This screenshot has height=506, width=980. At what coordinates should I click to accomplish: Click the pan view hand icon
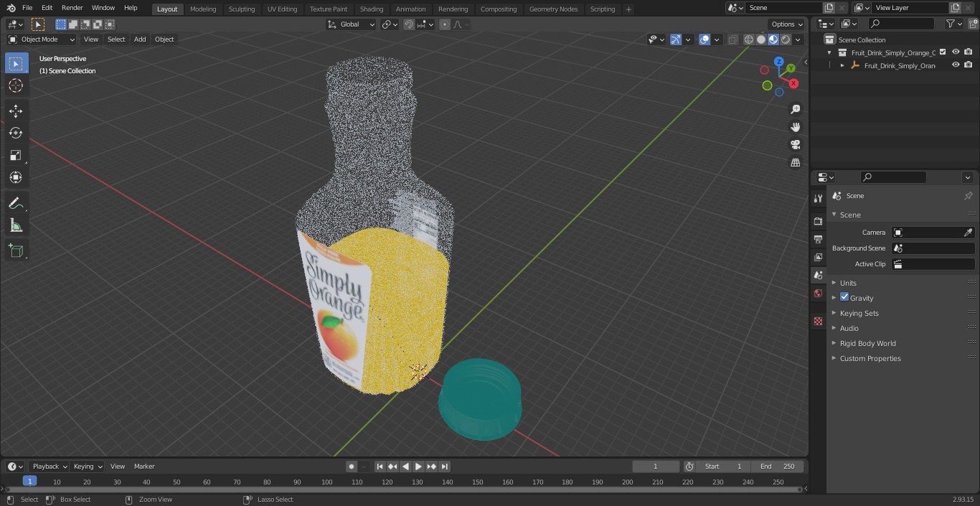pos(795,127)
